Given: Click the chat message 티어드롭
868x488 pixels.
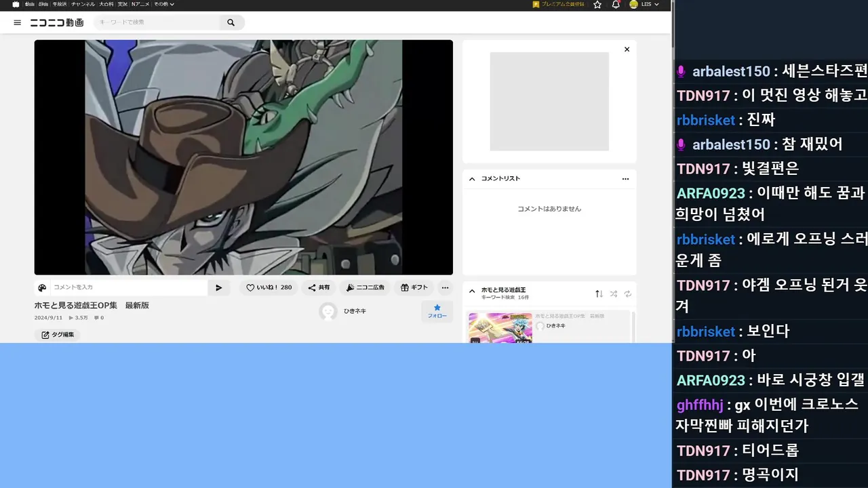Looking at the screenshot, I should coord(770,450).
